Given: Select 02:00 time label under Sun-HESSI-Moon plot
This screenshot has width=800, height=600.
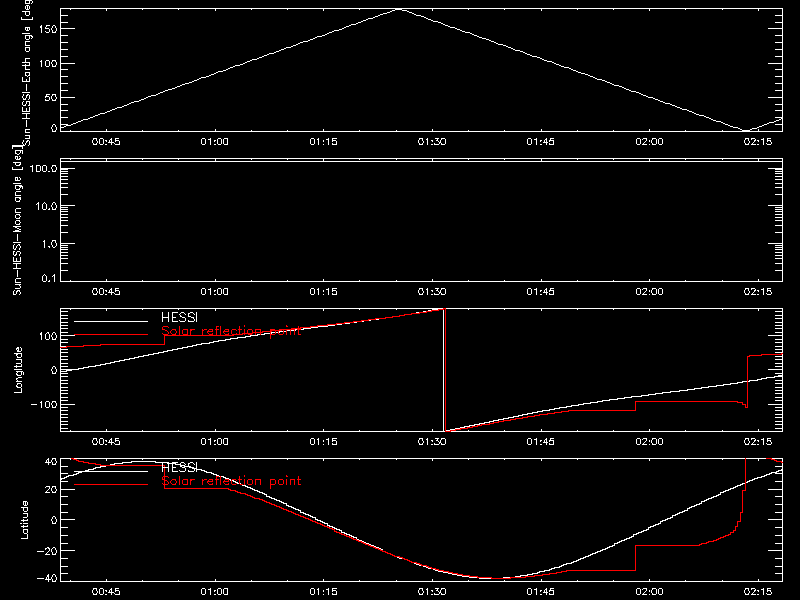Looking at the screenshot, I should [x=649, y=291].
